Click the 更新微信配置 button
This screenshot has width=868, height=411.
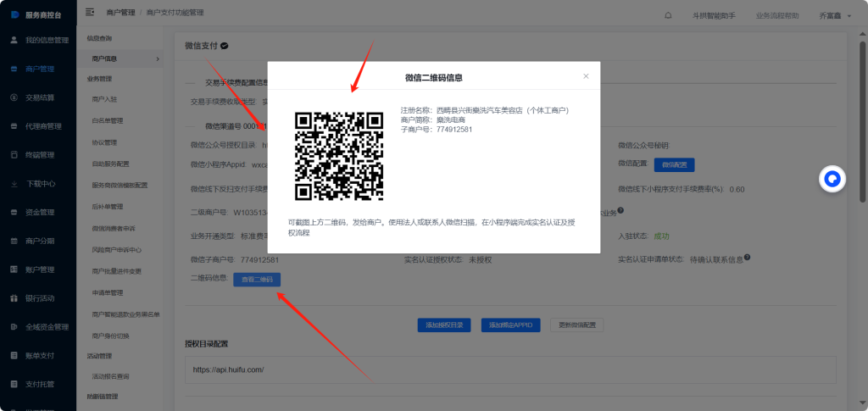click(x=576, y=325)
